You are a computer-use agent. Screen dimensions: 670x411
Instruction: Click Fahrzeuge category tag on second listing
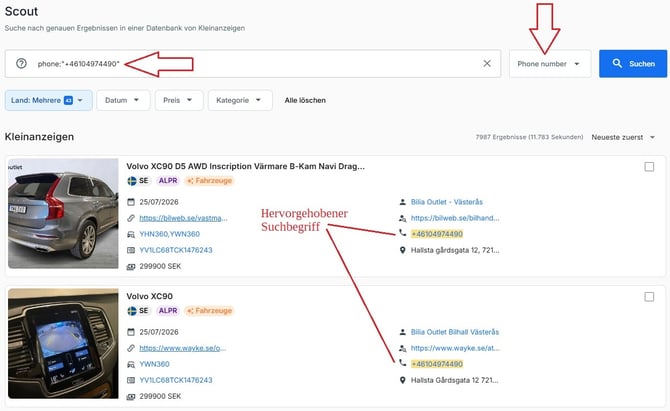(x=209, y=311)
